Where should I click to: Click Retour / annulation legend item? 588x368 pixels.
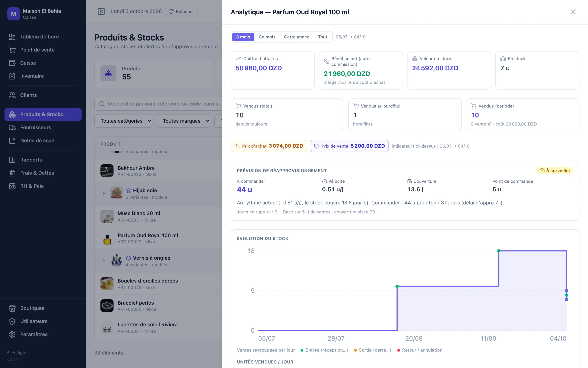(420, 350)
